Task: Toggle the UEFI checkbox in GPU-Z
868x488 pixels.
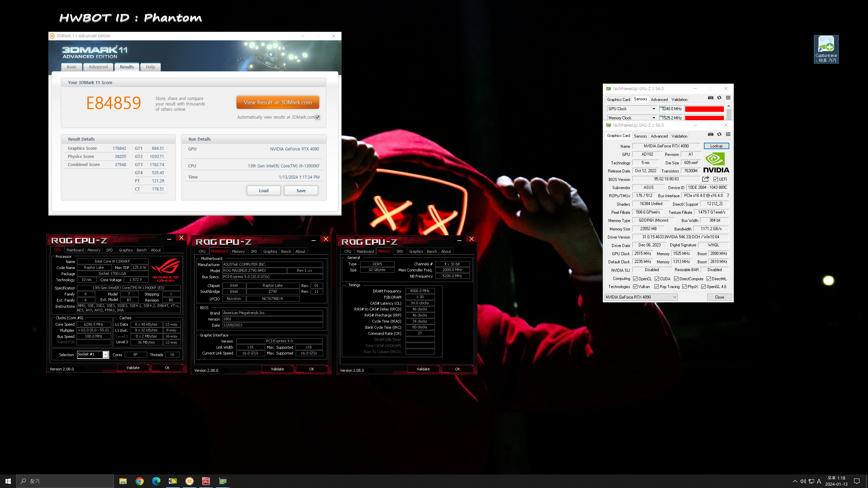Action: (x=715, y=179)
